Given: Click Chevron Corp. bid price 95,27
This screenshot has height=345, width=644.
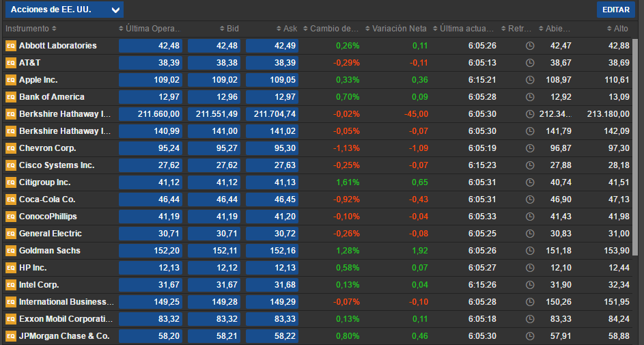Looking at the screenshot, I should coord(214,148).
